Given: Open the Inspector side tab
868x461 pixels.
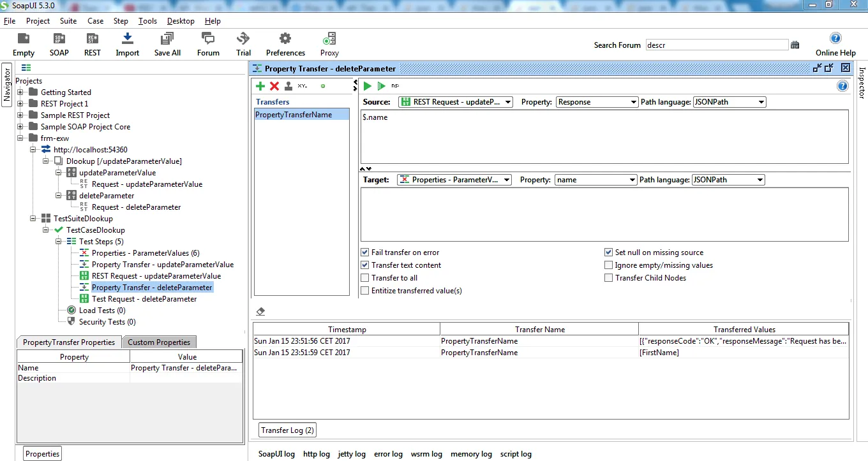Looking at the screenshot, I should pos(862,84).
